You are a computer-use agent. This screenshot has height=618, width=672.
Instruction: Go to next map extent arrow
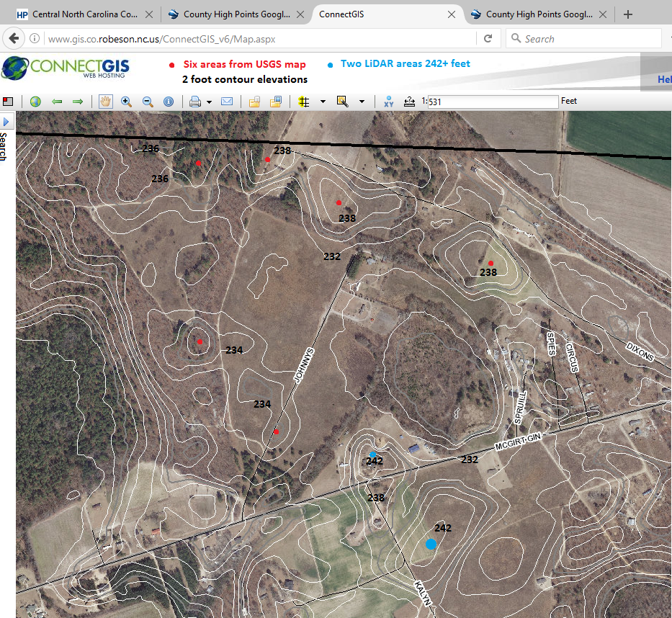point(77,102)
